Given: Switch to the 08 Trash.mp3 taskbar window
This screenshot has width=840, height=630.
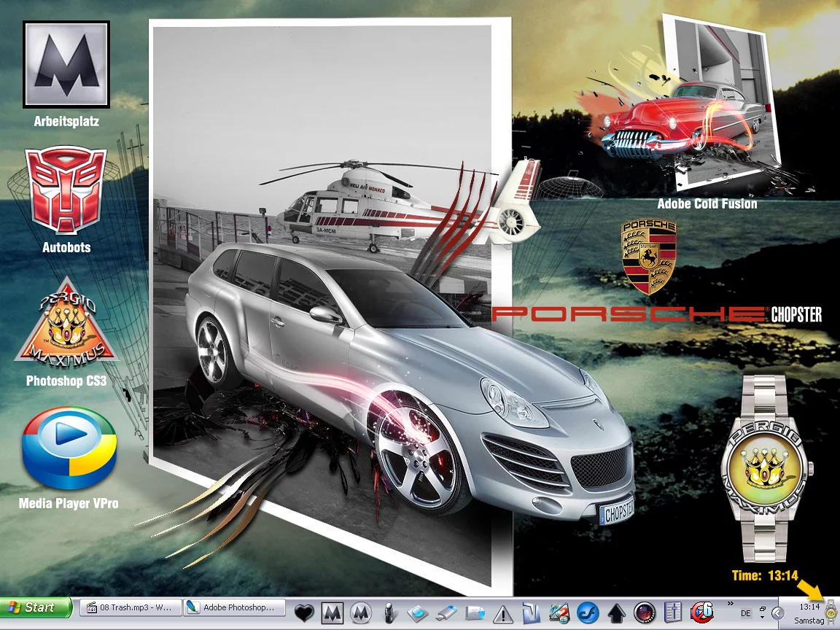Looking at the screenshot, I should coord(130,607).
